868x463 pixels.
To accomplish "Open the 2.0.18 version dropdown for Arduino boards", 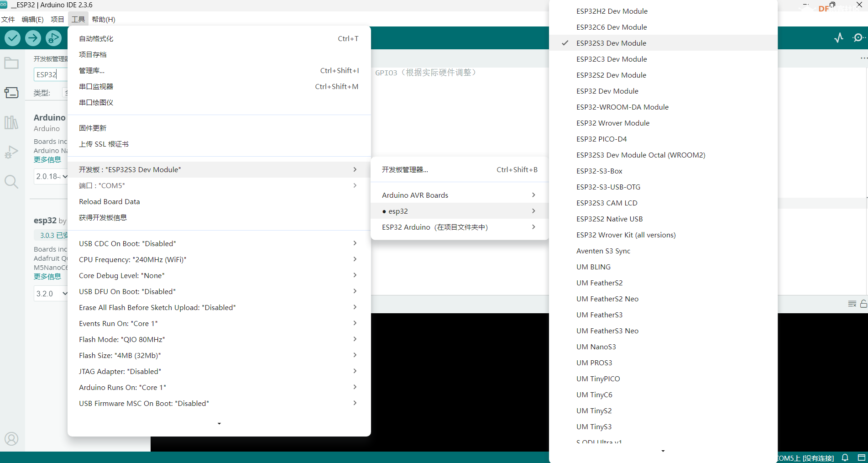I will [x=50, y=176].
